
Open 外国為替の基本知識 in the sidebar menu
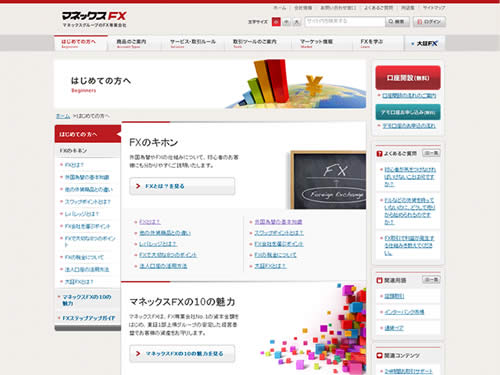(x=87, y=177)
